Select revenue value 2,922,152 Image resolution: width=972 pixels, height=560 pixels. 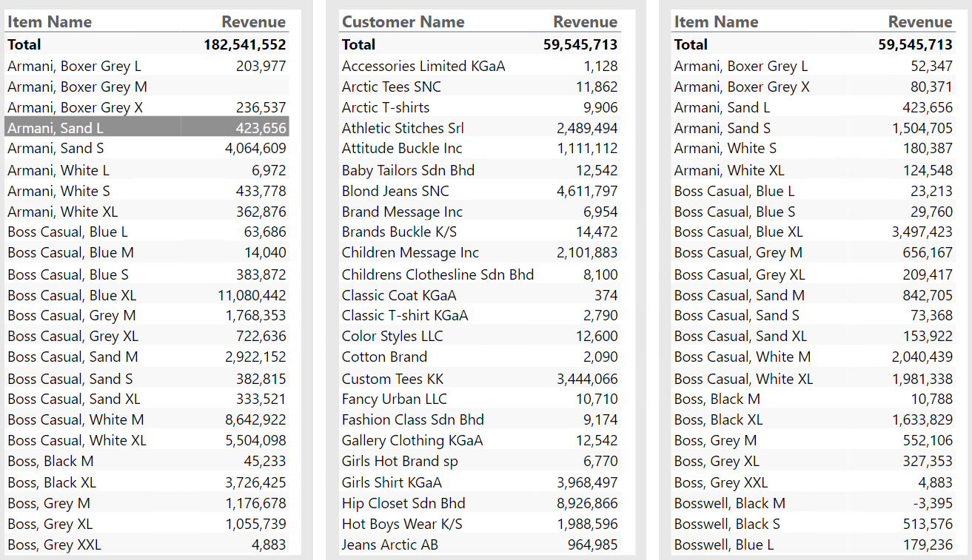tap(255, 357)
